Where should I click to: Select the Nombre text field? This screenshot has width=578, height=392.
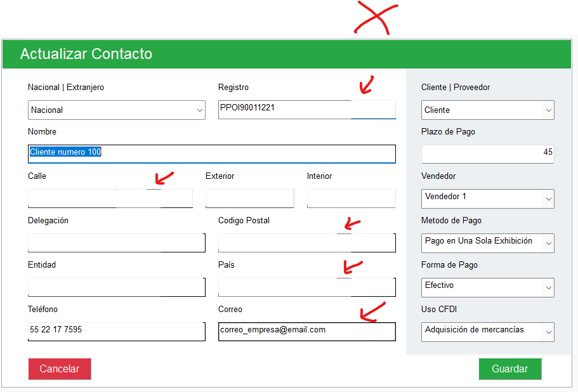211,154
